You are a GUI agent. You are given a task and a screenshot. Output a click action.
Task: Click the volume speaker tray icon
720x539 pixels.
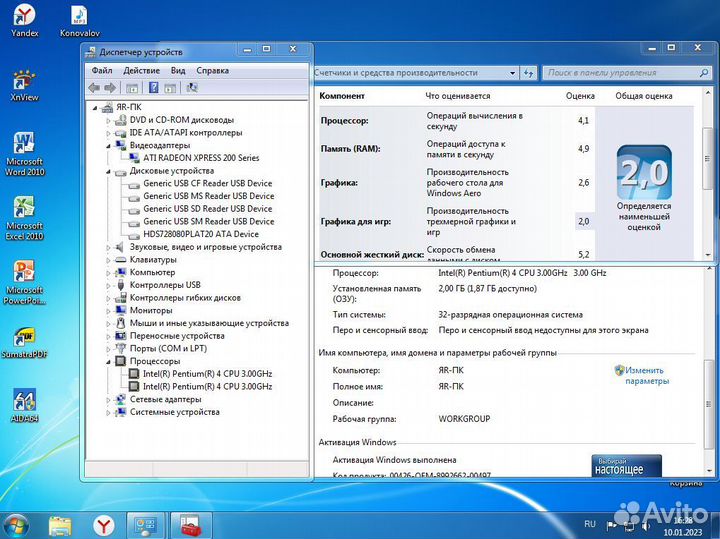(646, 525)
